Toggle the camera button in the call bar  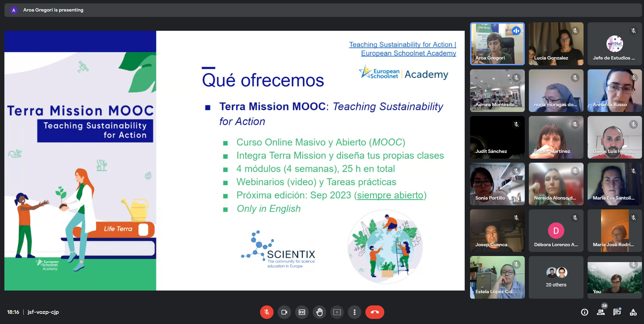click(284, 312)
